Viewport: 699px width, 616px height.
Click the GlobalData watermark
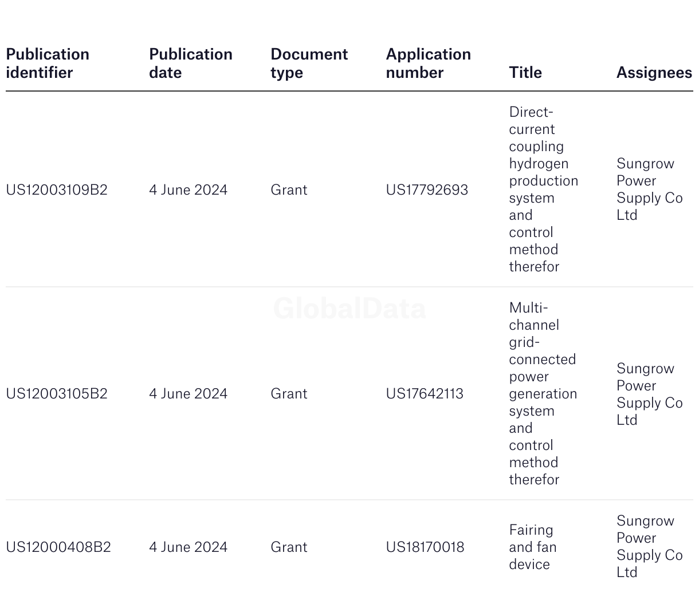point(349,309)
